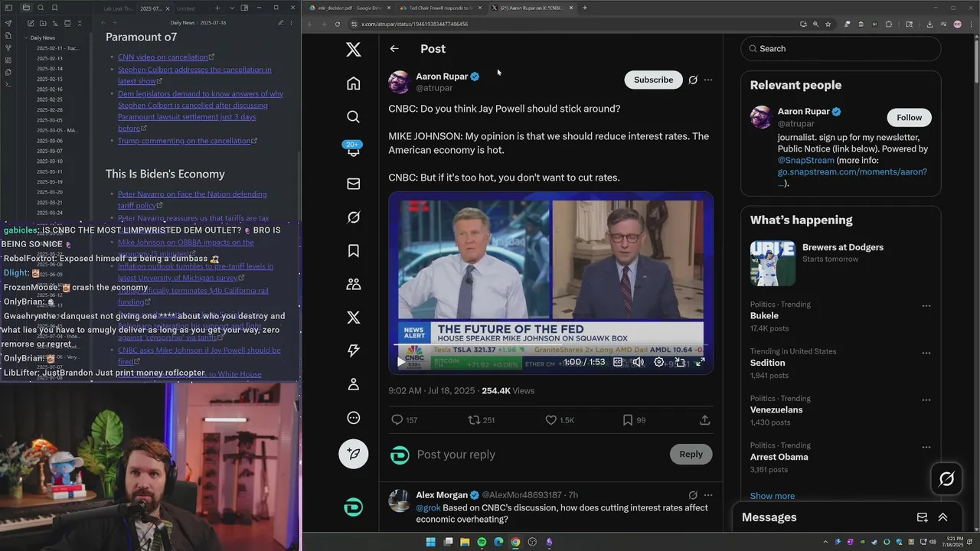The width and height of the screenshot is (980, 551).
Task: Create new note in Obsidian explorer
Action: point(29,23)
